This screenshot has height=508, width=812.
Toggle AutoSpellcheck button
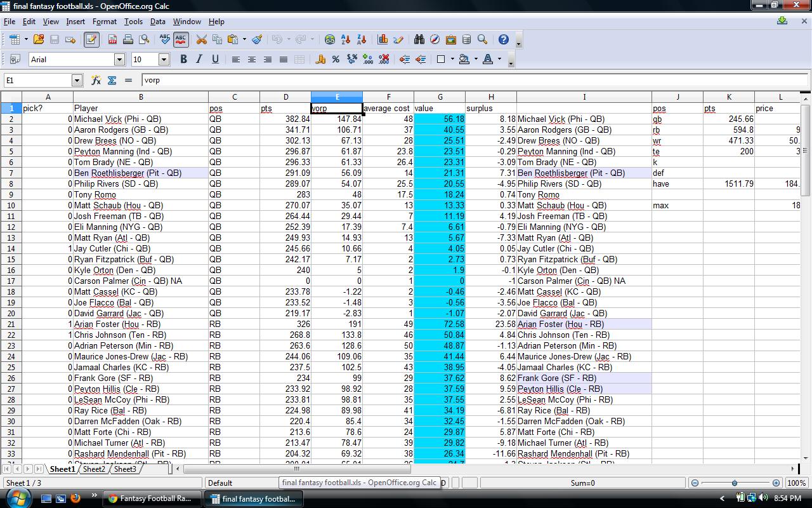181,39
